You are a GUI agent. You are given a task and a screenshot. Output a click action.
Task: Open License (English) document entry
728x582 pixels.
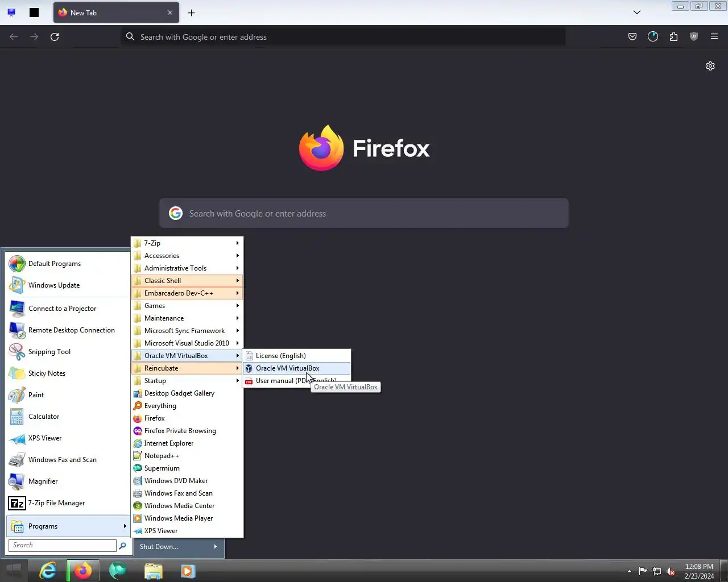point(297,356)
